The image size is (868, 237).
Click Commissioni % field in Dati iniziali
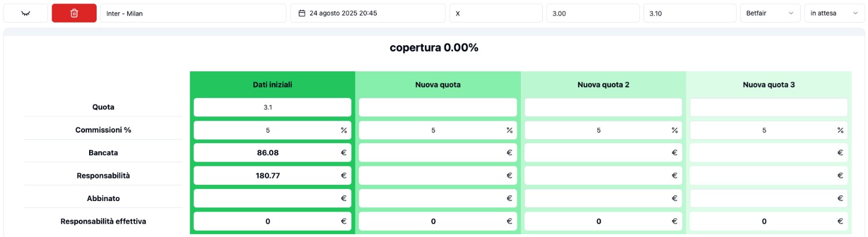click(273, 130)
